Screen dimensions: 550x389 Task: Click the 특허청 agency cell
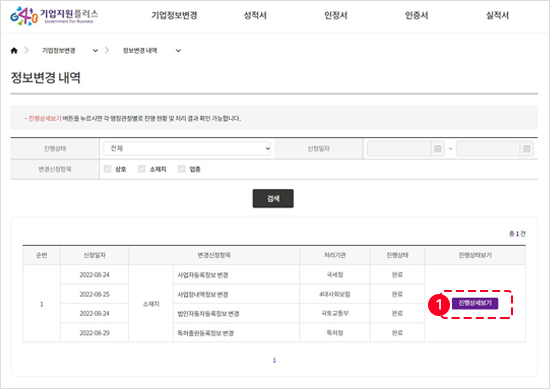[x=335, y=333]
